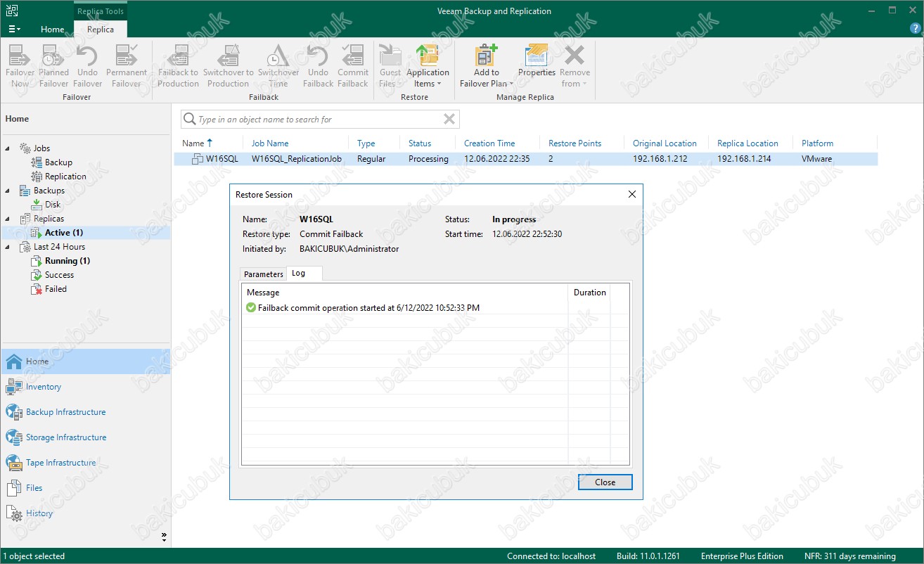Open Backup Infrastructure view

click(85, 412)
